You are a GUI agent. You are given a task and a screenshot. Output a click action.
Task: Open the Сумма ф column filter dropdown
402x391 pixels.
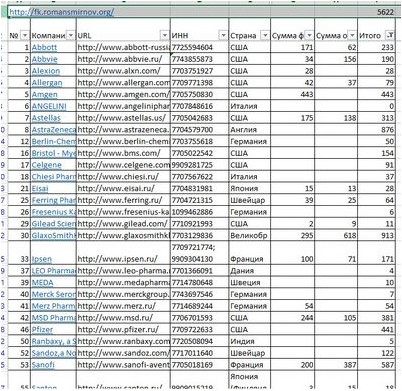click(309, 35)
